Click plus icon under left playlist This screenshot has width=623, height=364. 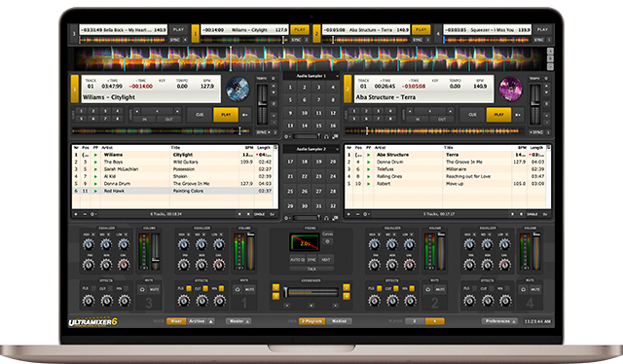click(x=76, y=214)
